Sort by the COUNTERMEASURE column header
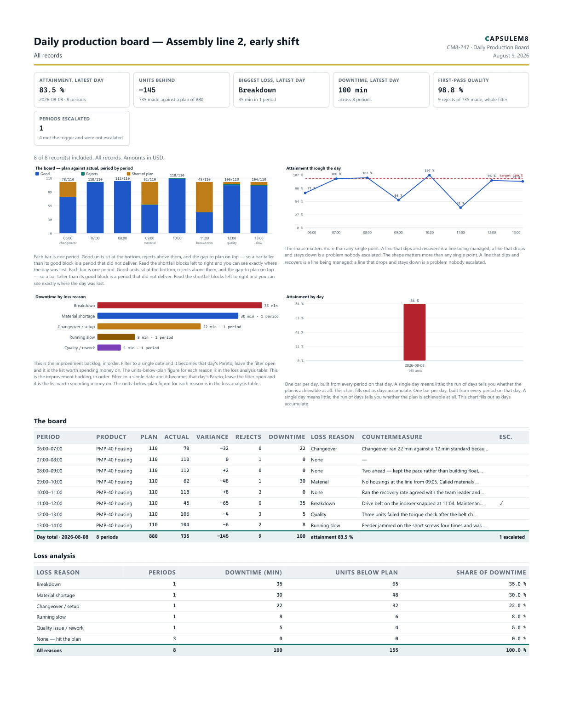The image size is (563, 728). [392, 437]
